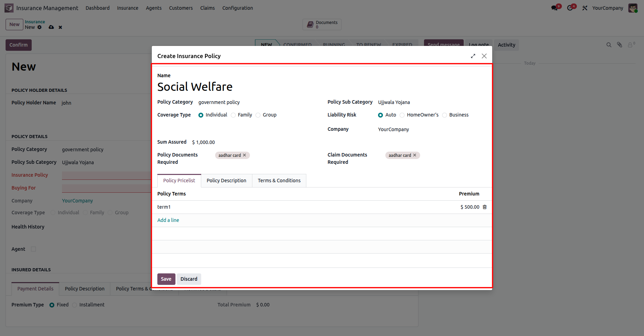
Task: Click the cloud save icon
Action: (51, 27)
